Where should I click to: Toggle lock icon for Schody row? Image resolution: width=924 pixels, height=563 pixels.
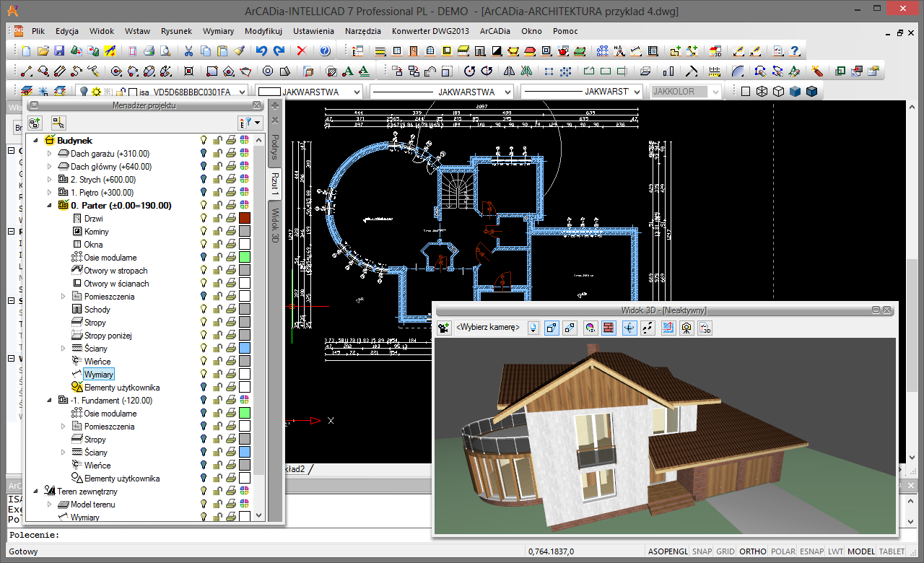click(x=217, y=309)
